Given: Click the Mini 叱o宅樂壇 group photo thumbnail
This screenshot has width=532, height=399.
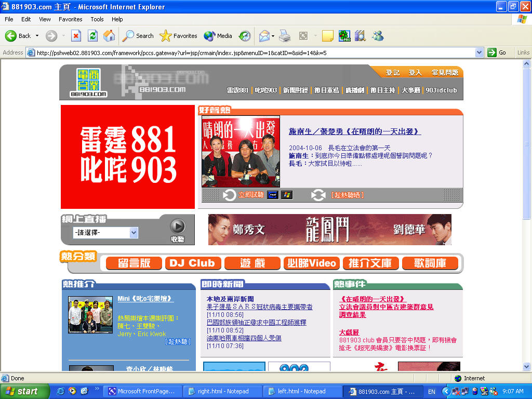Looking at the screenshot, I should click(90, 314).
